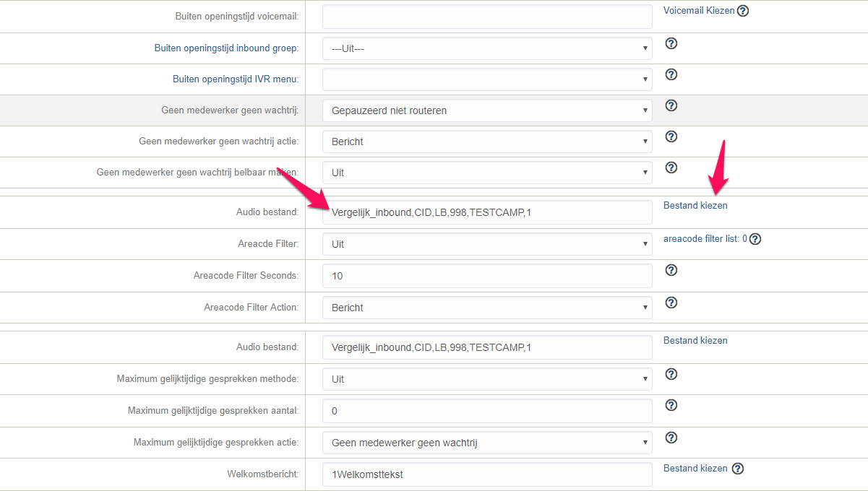Open wachtrij belbaar maken dropdown

(487, 173)
